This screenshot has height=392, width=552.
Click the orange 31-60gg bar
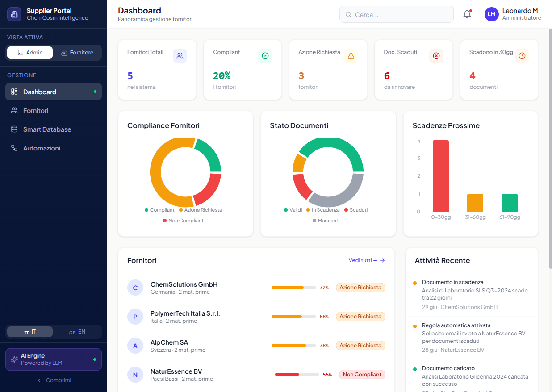pos(475,203)
